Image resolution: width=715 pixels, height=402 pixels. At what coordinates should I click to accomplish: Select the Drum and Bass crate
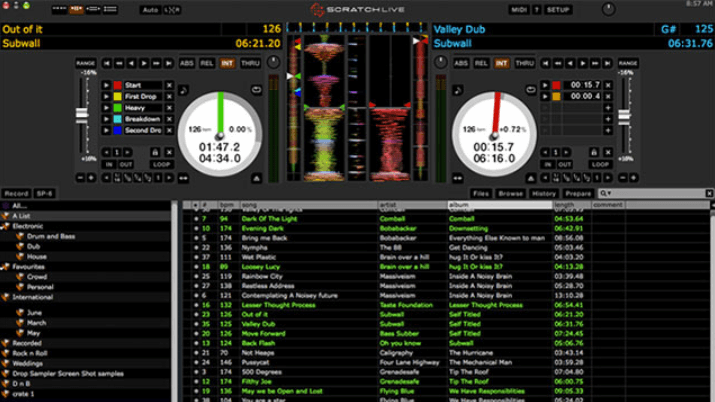tap(51, 236)
